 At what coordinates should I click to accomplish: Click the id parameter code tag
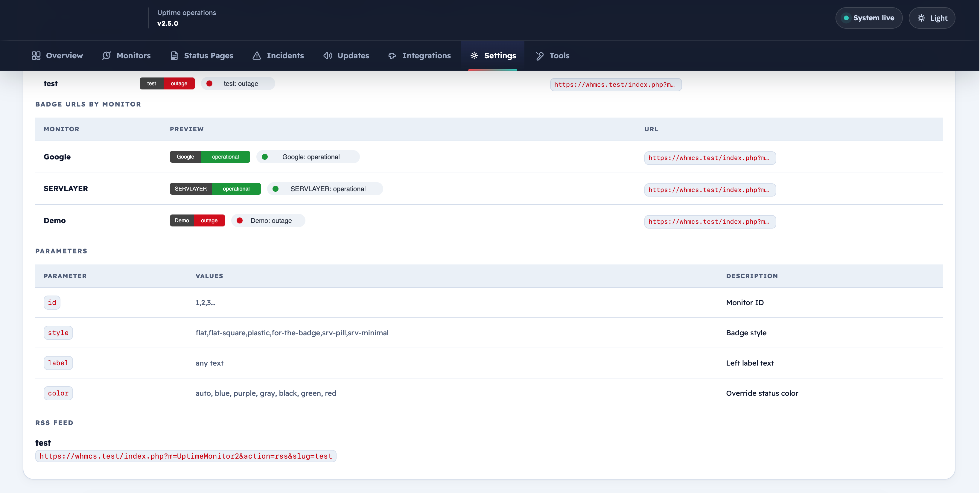52,302
